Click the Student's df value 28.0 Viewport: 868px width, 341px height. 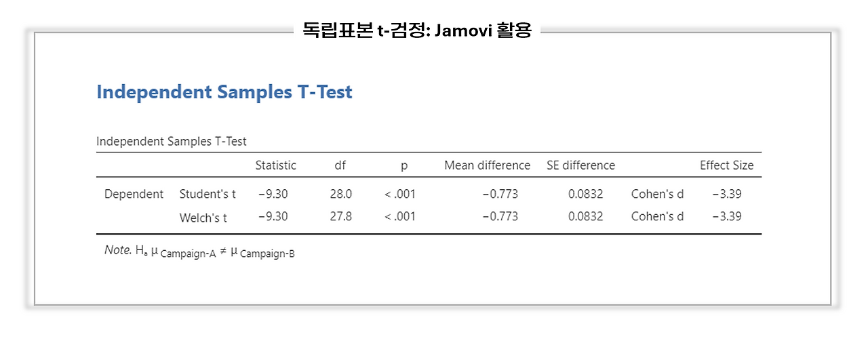click(341, 195)
